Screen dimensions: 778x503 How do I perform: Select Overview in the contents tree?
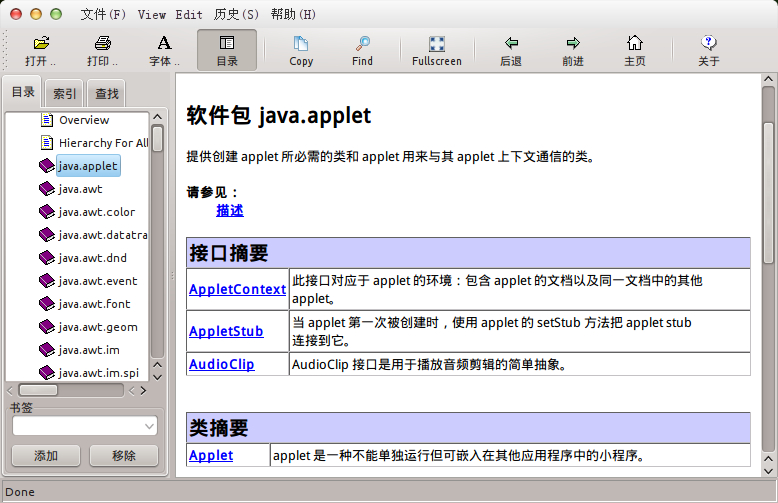point(84,120)
